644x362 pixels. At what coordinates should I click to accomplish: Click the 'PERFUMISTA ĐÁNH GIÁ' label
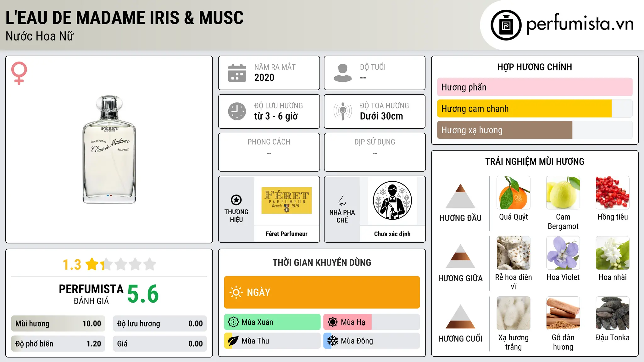point(91,294)
